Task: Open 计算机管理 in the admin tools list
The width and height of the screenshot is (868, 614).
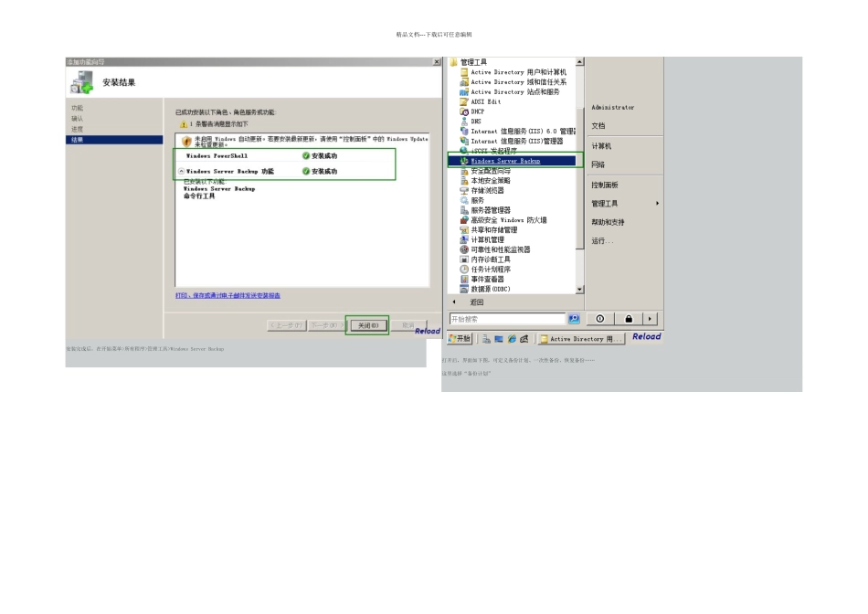Action: [482, 239]
